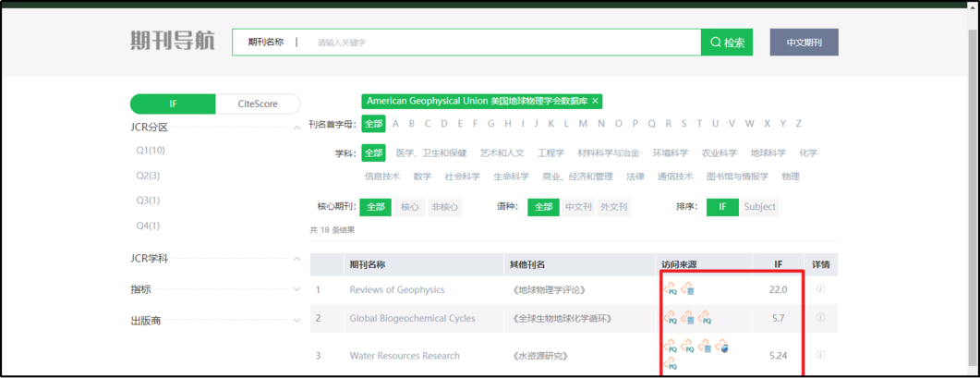Select 外文刊 language filter
The width and height of the screenshot is (980, 378).
coord(613,206)
